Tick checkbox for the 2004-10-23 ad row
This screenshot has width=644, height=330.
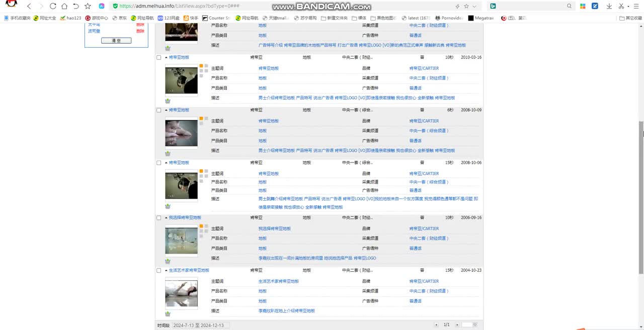point(159,271)
